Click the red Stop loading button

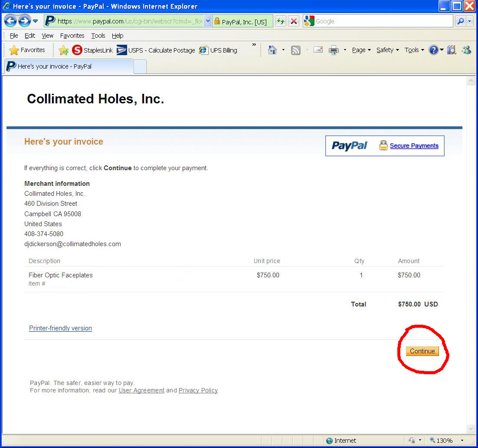pos(294,21)
